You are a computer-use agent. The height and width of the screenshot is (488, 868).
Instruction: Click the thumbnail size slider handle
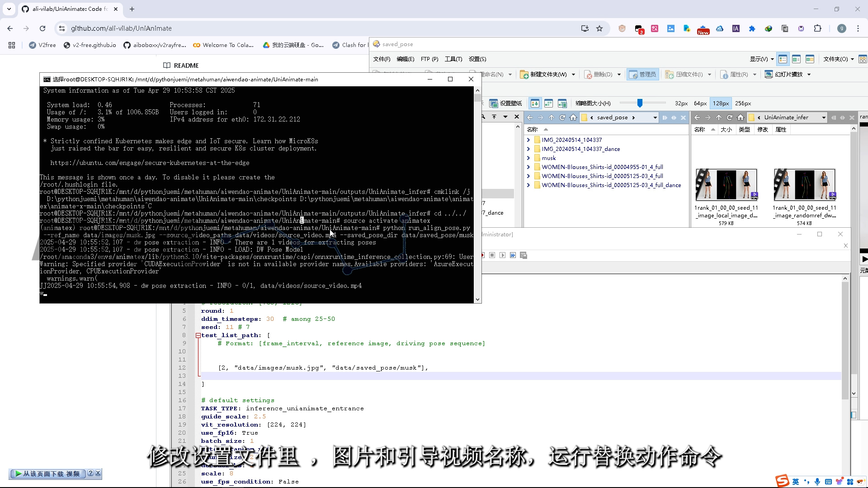pos(640,103)
